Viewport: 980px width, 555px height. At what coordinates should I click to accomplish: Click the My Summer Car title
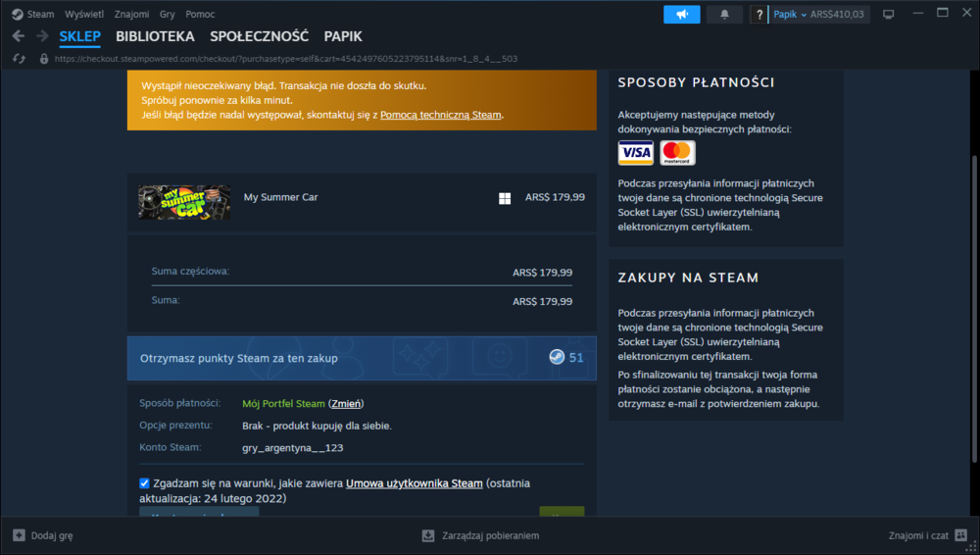(280, 197)
